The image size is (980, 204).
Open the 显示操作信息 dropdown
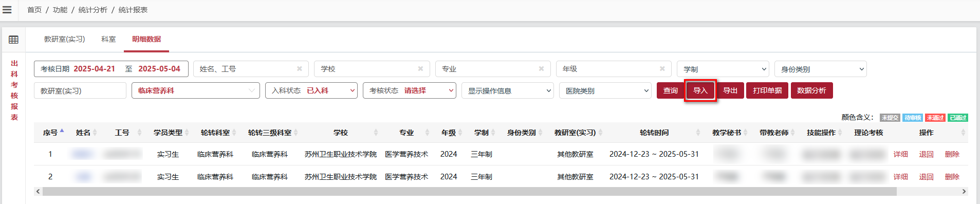(508, 90)
